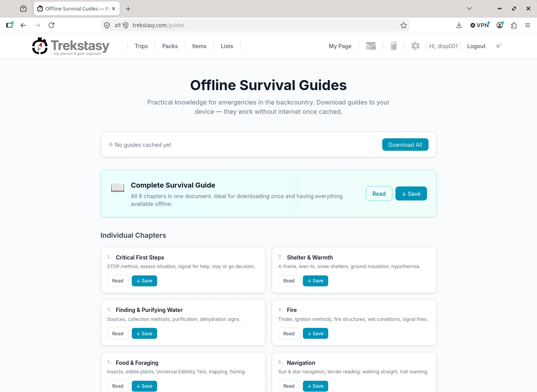Screen dimensions: 537x392
Task: Click the site permissions icon in address bar
Action: [x=118, y=25]
